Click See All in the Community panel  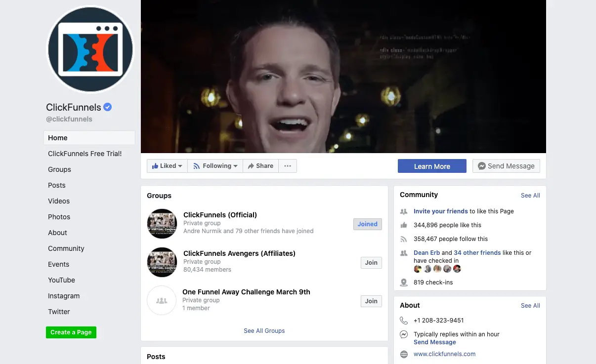[x=530, y=196]
